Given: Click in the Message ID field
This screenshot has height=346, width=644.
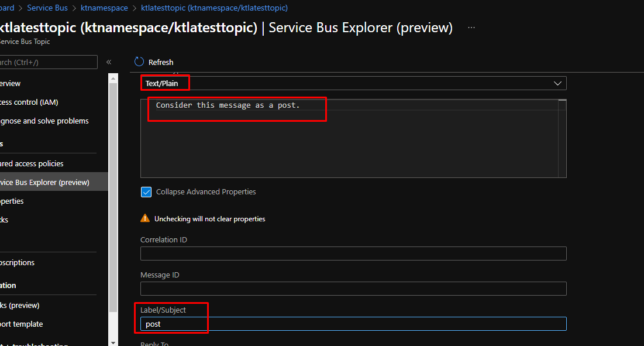Looking at the screenshot, I should (353, 289).
